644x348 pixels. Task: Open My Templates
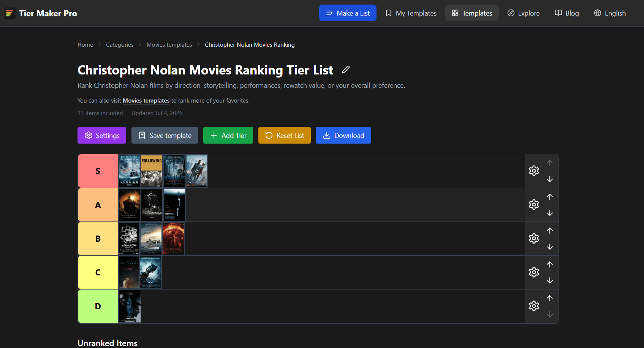tap(411, 13)
